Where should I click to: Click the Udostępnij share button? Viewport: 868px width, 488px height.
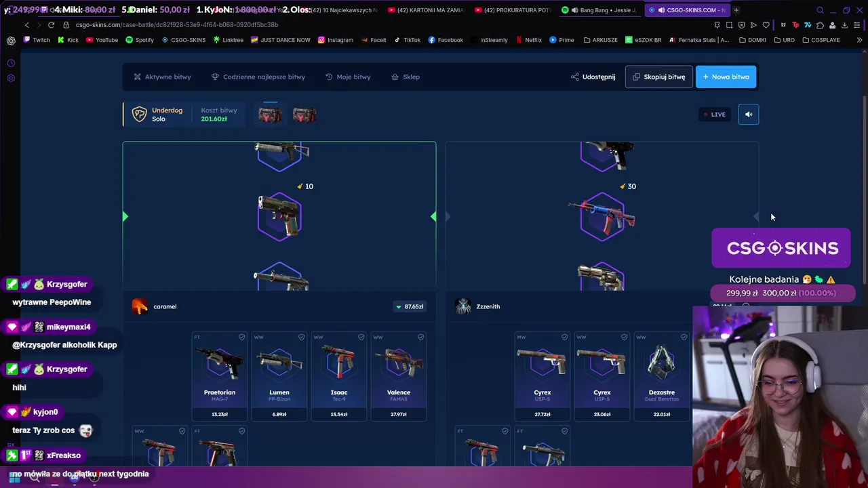[x=593, y=77]
